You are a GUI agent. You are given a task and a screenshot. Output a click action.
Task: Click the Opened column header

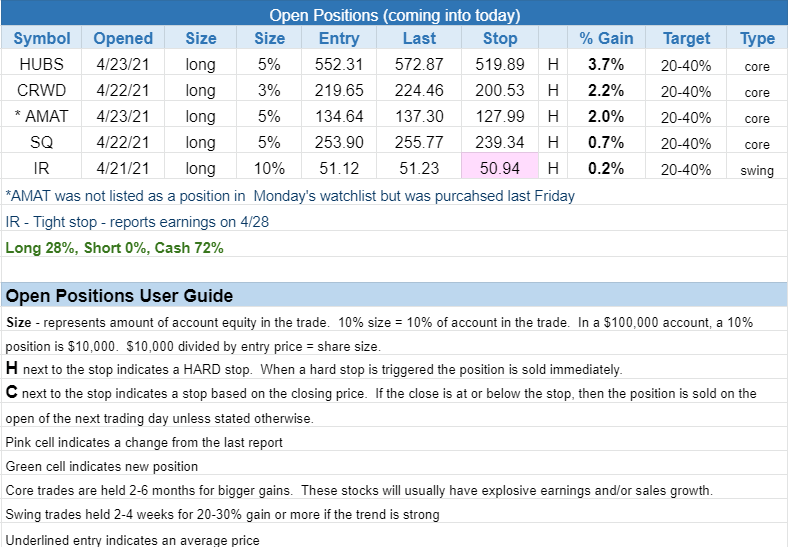pyautogui.click(x=123, y=38)
